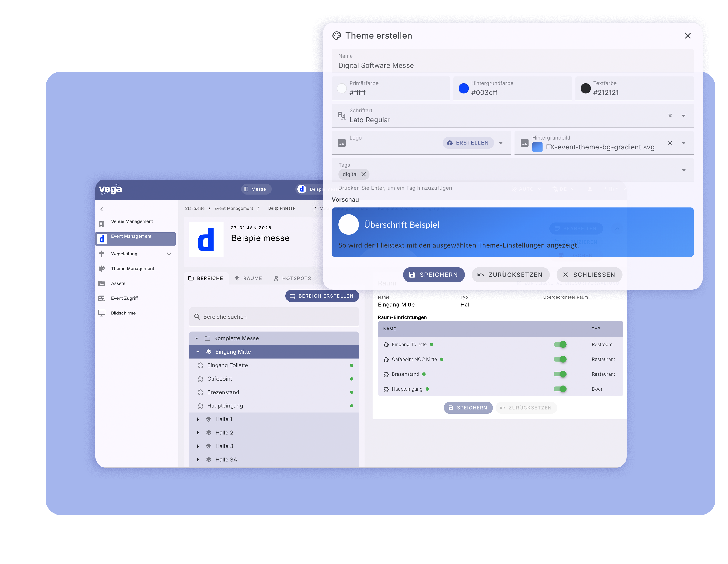Click the Bereiche suchen search field
The height and width of the screenshot is (564, 728).
point(274,317)
